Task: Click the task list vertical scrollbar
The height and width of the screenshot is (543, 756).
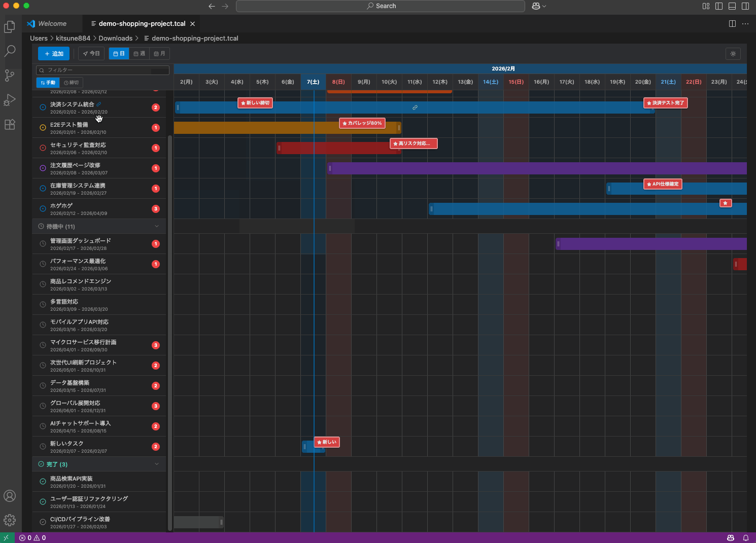Action: 170,332
